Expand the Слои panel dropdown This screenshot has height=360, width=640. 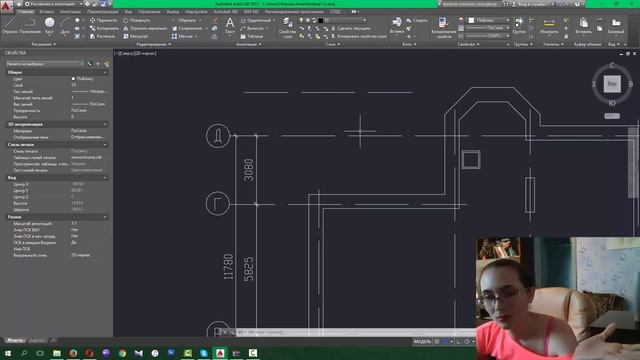tap(333, 44)
